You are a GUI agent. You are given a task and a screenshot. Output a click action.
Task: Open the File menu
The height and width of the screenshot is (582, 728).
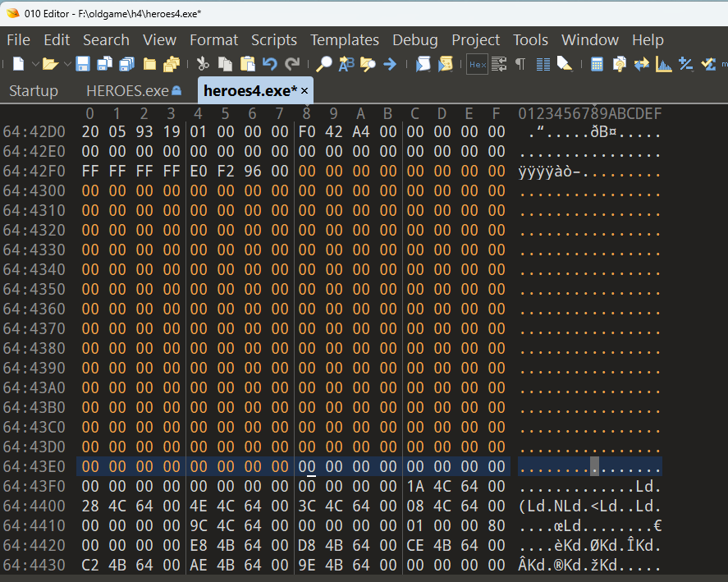[19, 40]
